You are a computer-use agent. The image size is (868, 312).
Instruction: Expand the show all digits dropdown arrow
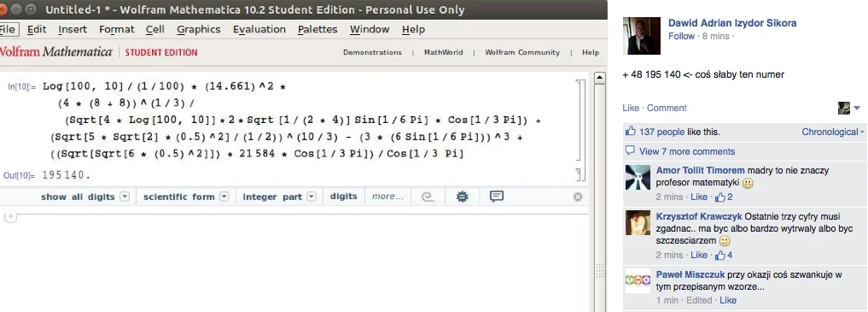pyautogui.click(x=125, y=197)
